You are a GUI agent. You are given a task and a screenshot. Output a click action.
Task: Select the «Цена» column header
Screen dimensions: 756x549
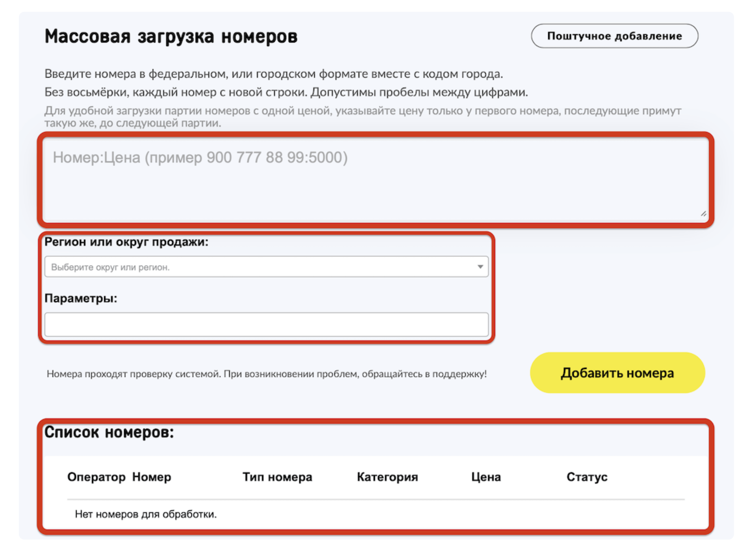pyautogui.click(x=486, y=477)
